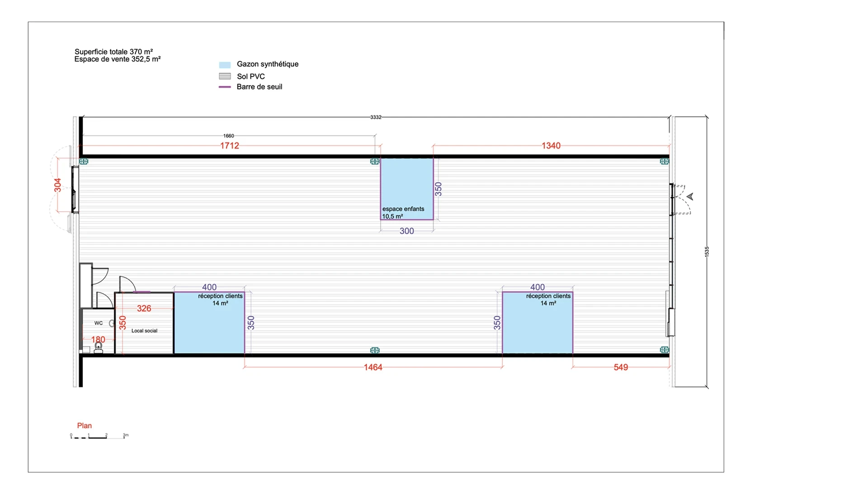Click the left réception clients 14 m² area
The width and height of the screenshot is (868, 488).
[209, 323]
